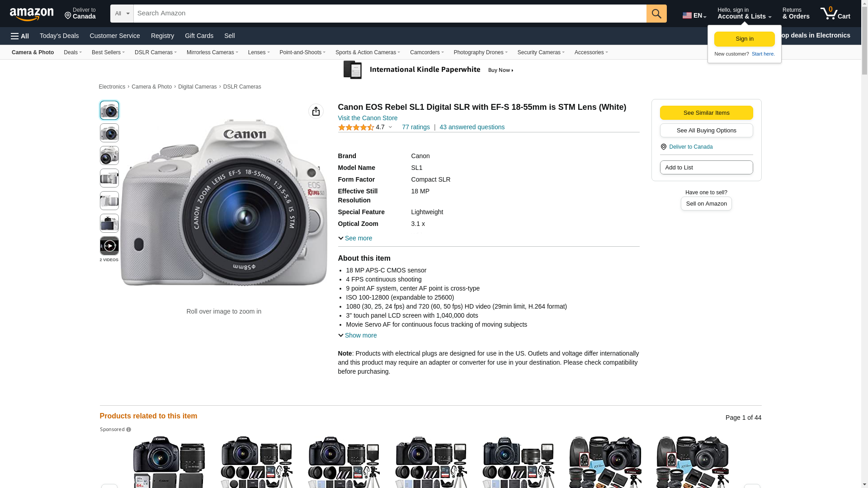Open the EN language dropdown
This screenshot has height=488, width=868.
[694, 15]
